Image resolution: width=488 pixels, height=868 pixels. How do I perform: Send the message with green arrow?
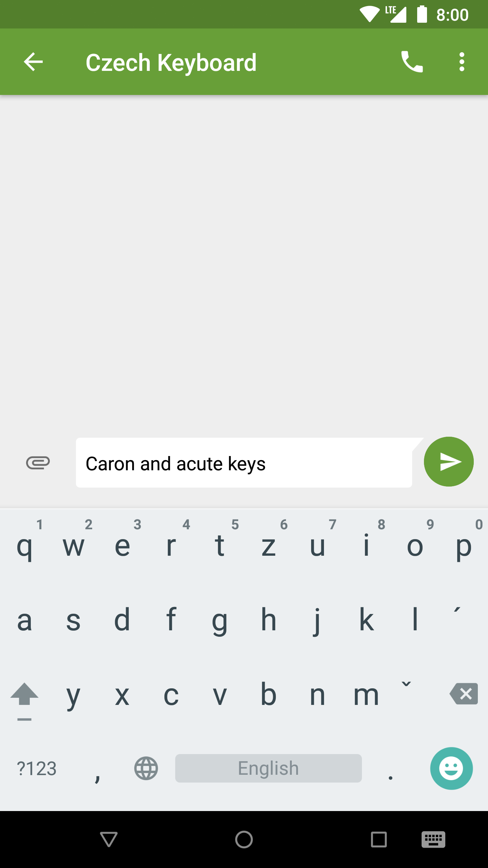pos(449,462)
